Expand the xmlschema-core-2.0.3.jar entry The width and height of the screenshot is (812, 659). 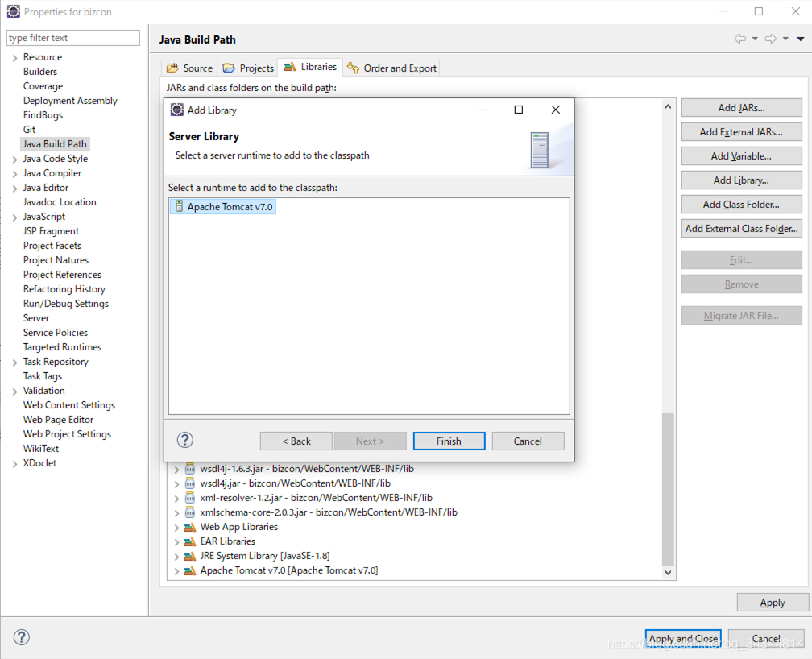pyautogui.click(x=176, y=513)
